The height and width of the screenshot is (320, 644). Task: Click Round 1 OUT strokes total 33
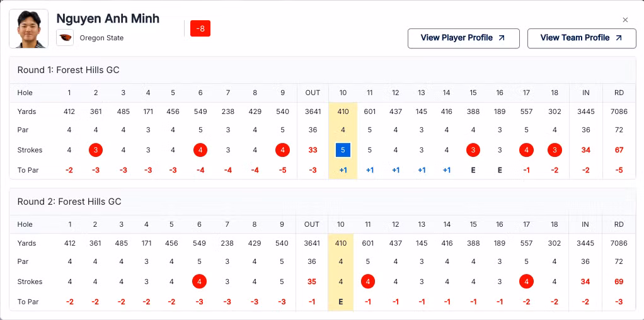point(313,151)
